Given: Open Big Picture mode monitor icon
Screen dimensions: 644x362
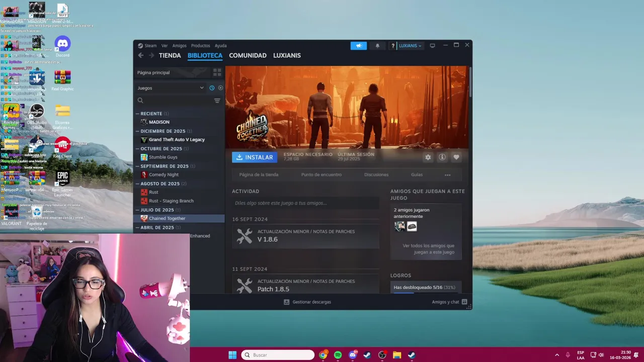Looking at the screenshot, I should (432, 46).
